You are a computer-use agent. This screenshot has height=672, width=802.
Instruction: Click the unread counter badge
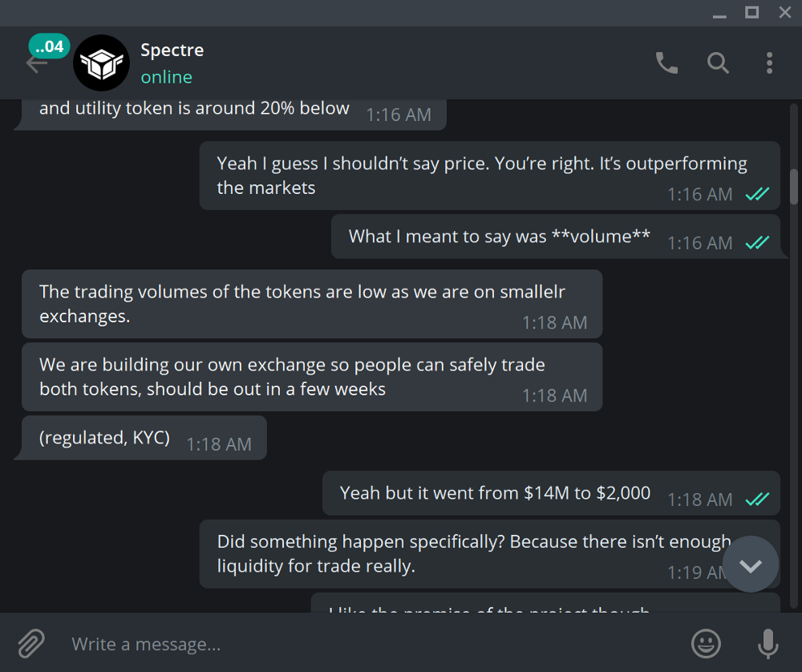[x=49, y=47]
